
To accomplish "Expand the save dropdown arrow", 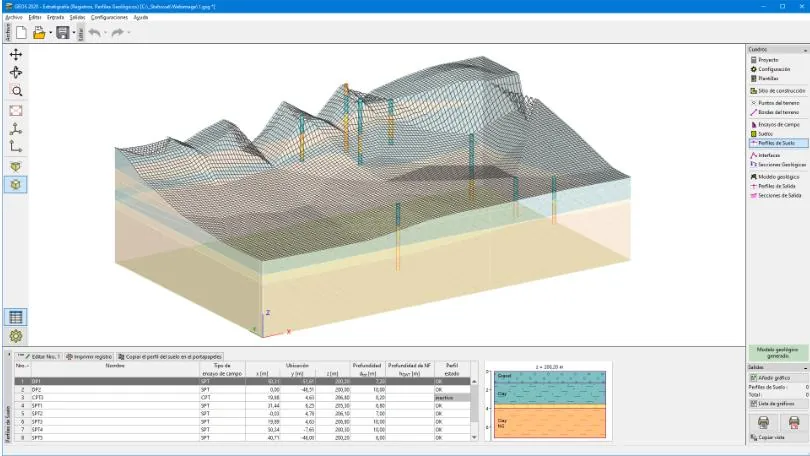I will [74, 33].
